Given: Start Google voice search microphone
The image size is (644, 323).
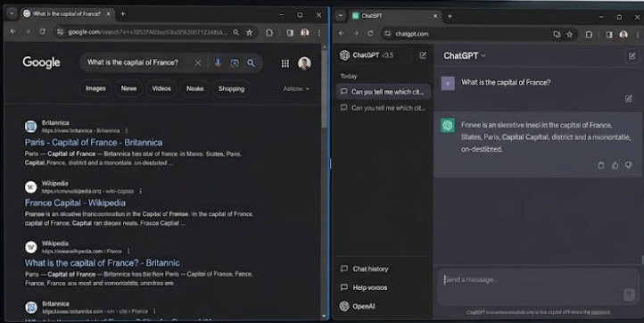Looking at the screenshot, I should pyautogui.click(x=218, y=62).
